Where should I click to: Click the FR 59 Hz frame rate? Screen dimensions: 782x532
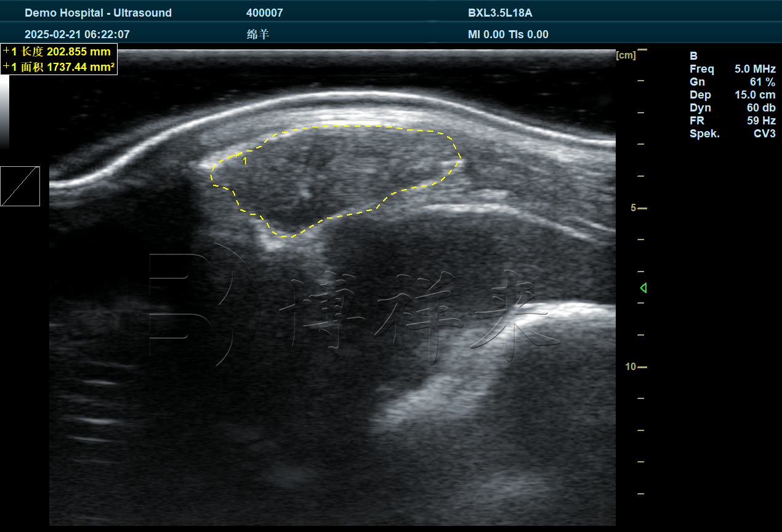coord(732,121)
